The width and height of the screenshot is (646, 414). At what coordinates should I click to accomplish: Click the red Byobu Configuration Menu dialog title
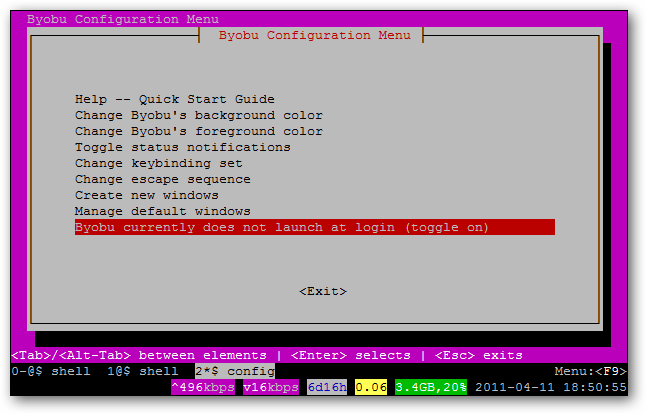315,35
